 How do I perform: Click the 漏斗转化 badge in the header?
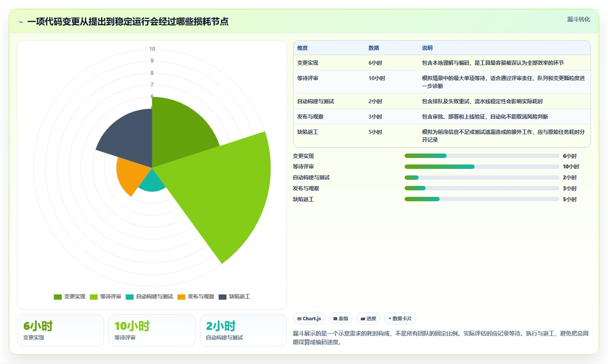[x=578, y=19]
